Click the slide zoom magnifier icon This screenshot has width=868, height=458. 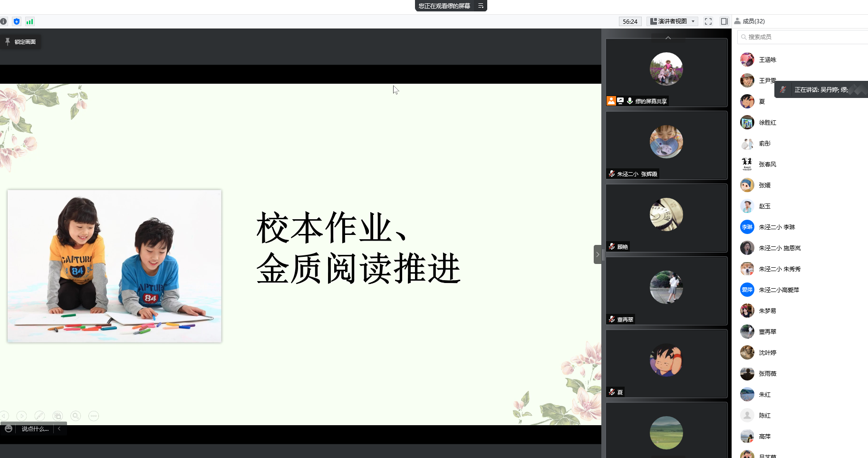(x=76, y=416)
